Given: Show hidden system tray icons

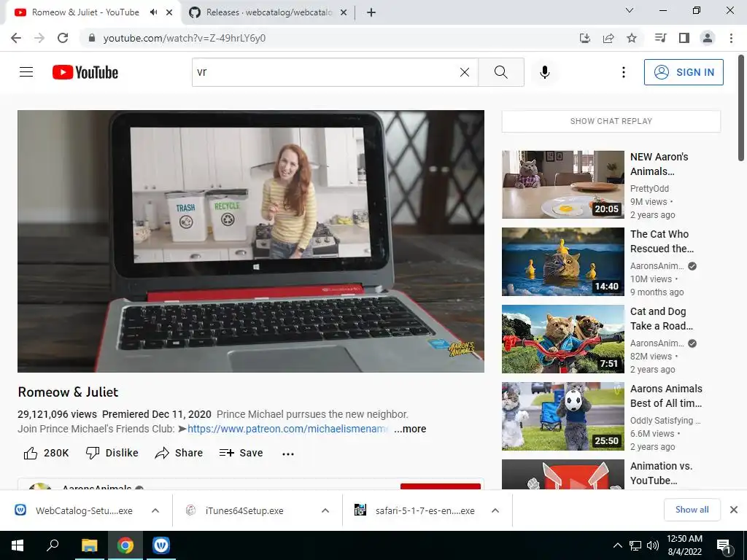Looking at the screenshot, I should [617, 545].
